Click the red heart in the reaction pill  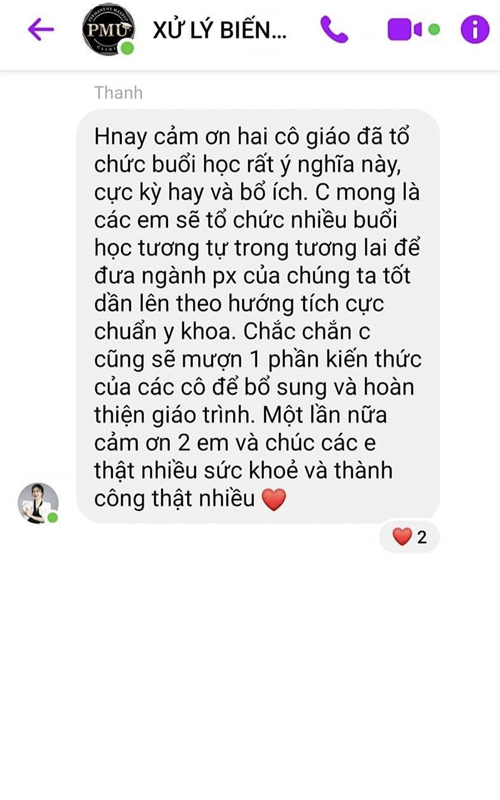(x=402, y=537)
